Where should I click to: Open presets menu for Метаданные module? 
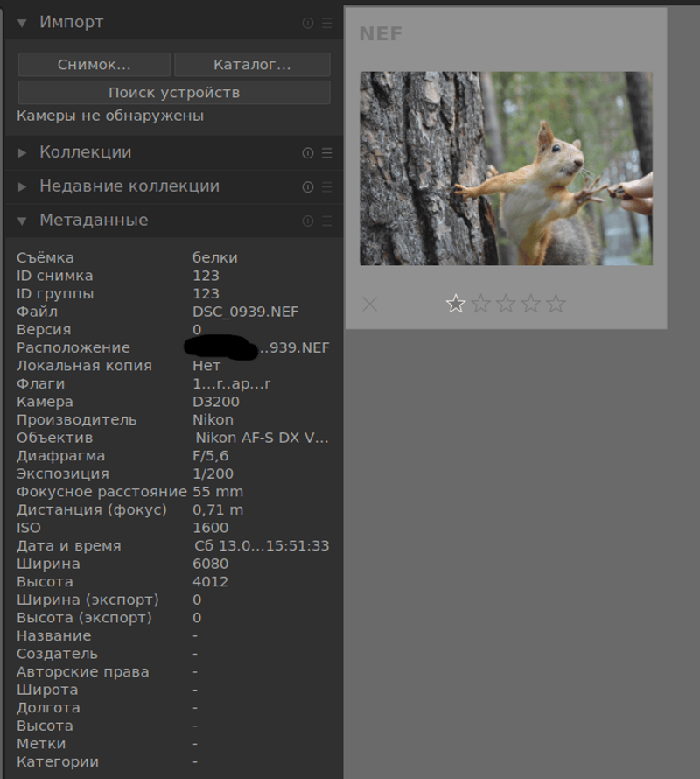point(327,221)
